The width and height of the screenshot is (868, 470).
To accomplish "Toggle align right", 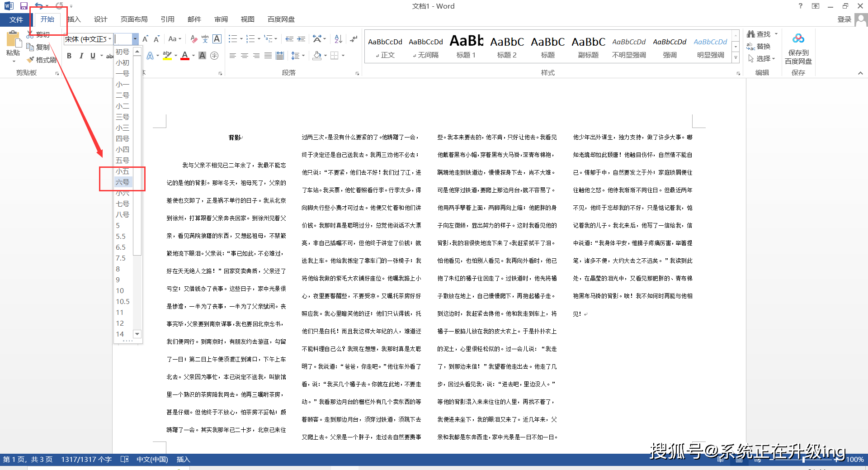I will [256, 56].
